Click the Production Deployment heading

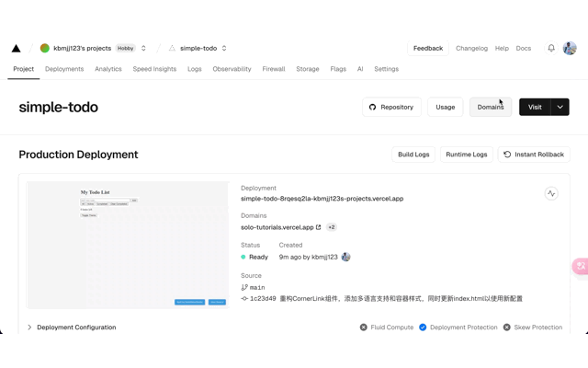pyautogui.click(x=78, y=155)
